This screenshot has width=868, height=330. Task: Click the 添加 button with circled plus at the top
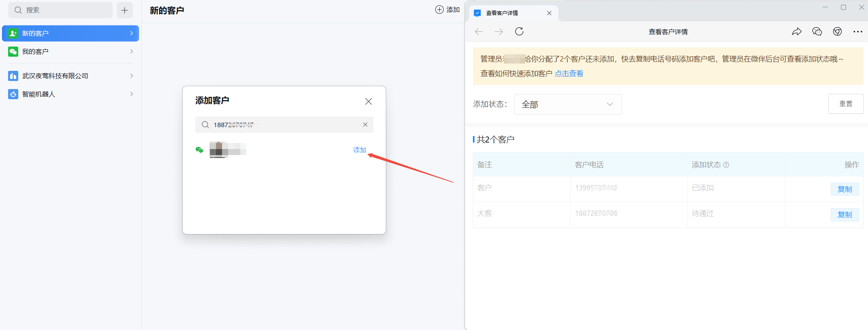pos(447,10)
